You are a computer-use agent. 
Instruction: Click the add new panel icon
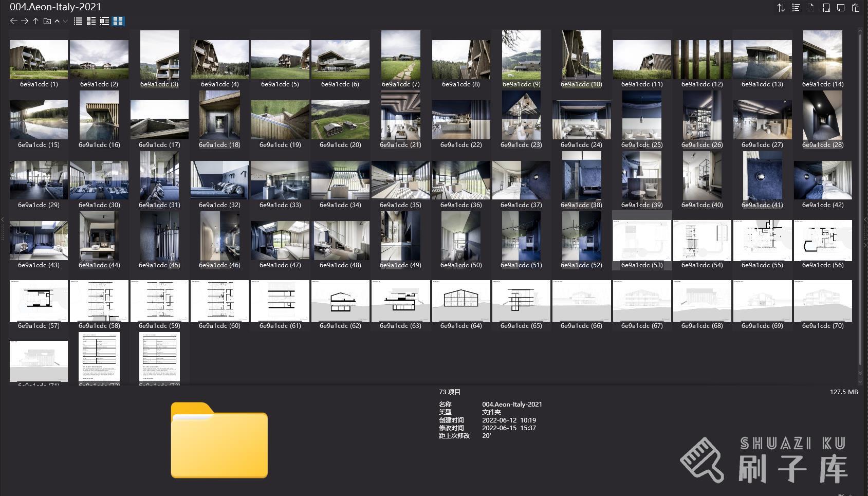[826, 8]
